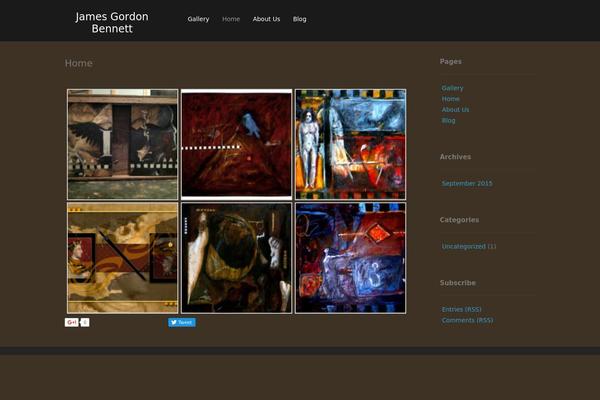
Task: Subscribe via Entries (RSS) link
Action: click(x=461, y=309)
